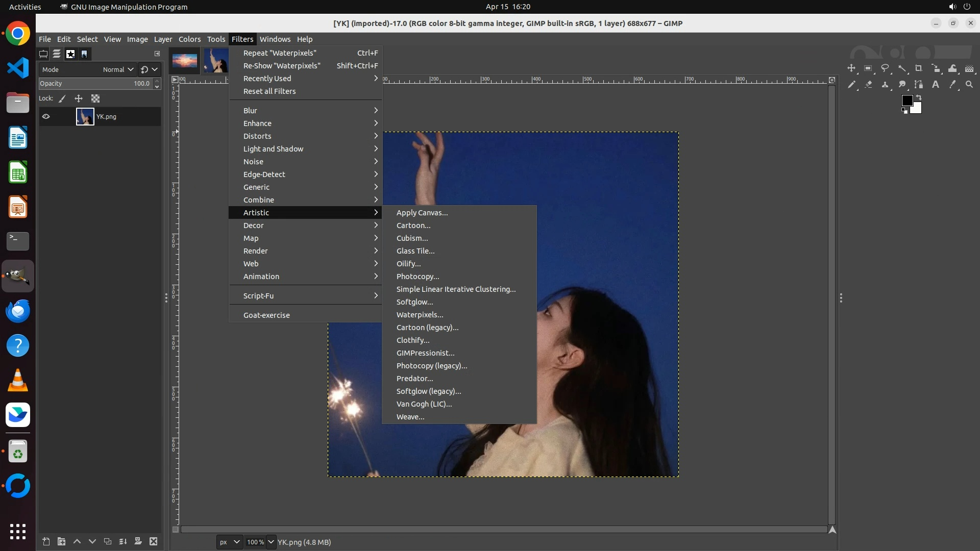Viewport: 980px width, 551px height.
Task: Open the px unit dropdown
Action: point(229,542)
